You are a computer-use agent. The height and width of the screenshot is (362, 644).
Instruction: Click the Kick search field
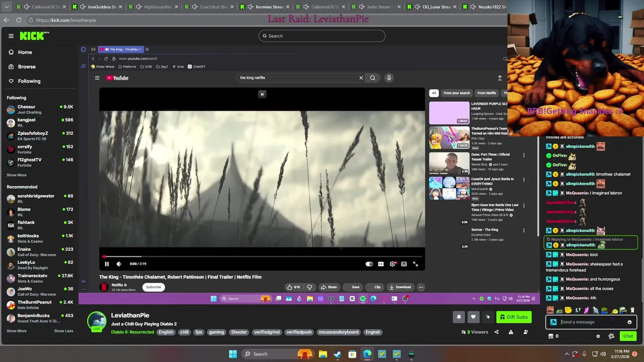pyautogui.click(x=322, y=36)
